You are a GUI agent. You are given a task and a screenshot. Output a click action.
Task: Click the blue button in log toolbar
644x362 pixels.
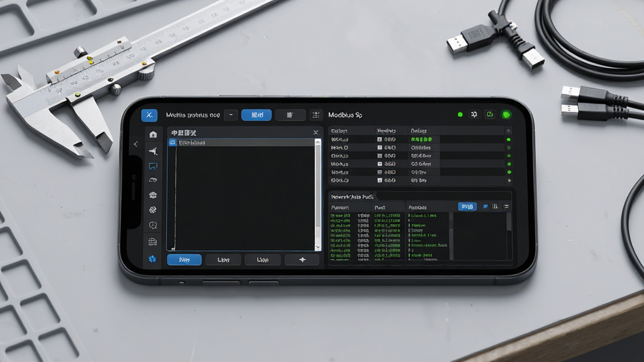[467, 206]
